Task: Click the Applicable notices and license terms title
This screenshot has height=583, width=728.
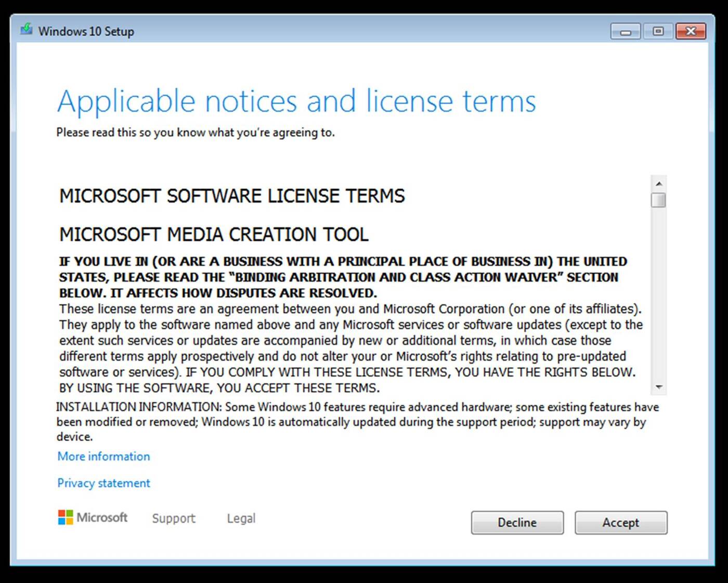Action: (297, 101)
